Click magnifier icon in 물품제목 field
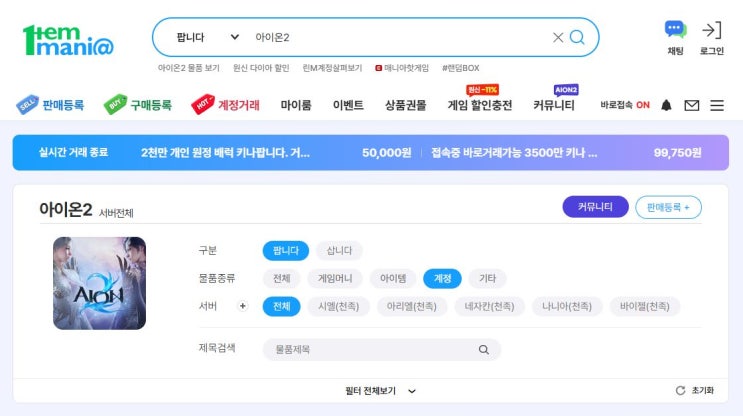The image size is (743, 416). pyautogui.click(x=483, y=349)
